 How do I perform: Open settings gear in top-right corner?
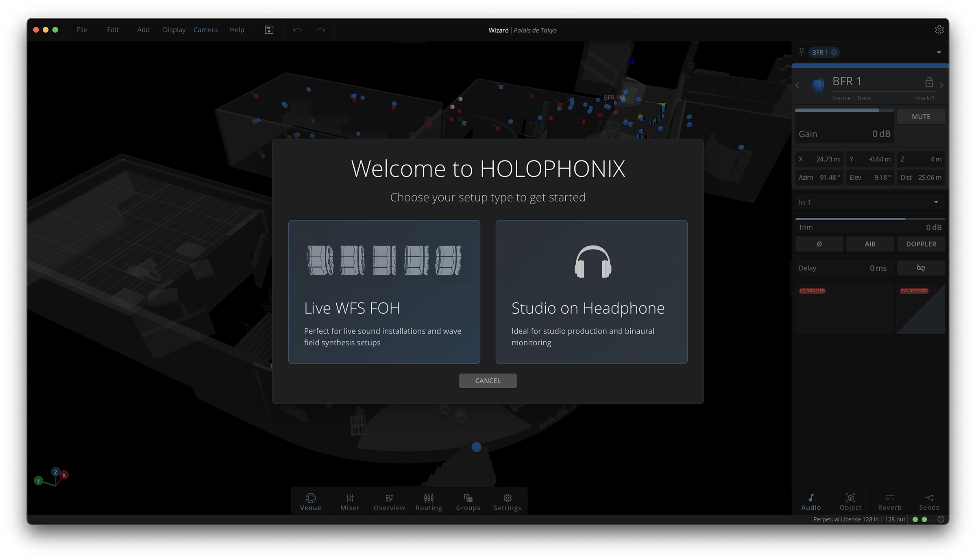click(939, 30)
